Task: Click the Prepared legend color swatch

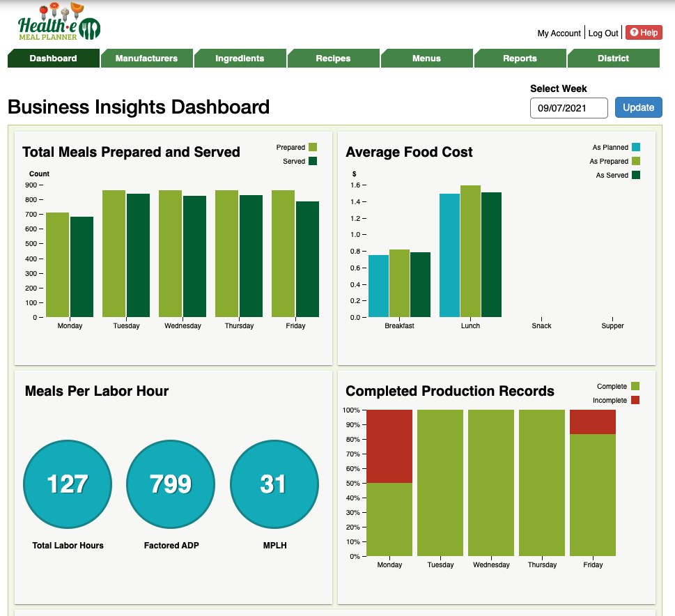Action: (313, 147)
